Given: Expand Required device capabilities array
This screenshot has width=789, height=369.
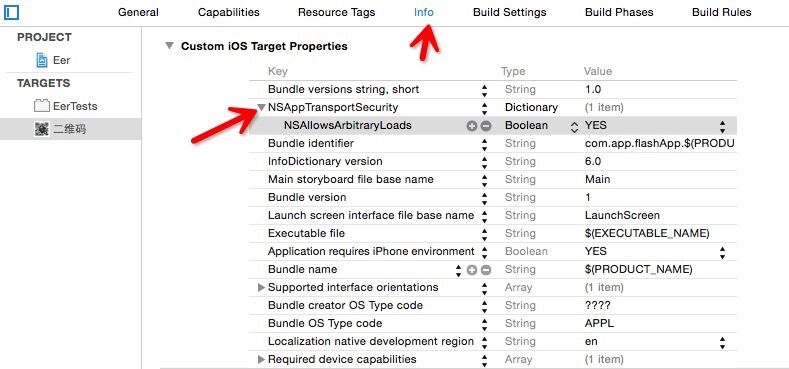Looking at the screenshot, I should 261,359.
